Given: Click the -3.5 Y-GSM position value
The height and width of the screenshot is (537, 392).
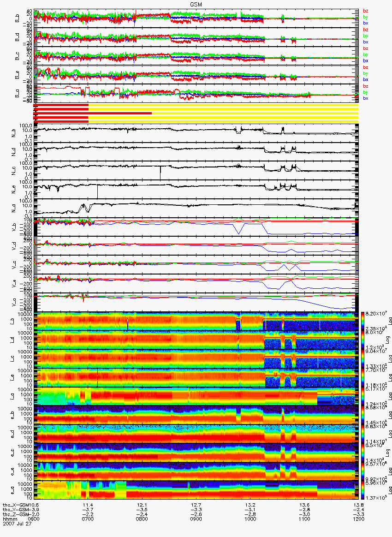Looking at the screenshot, I should [142, 510].
